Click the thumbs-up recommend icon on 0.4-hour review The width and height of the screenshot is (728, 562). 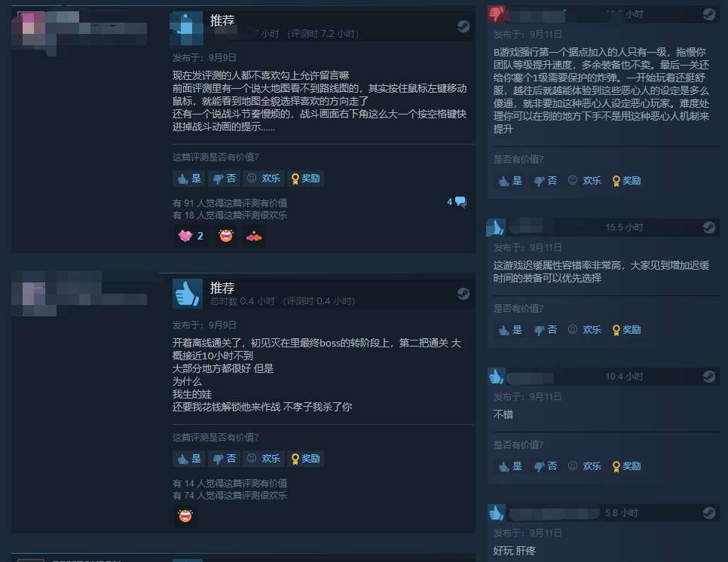(188, 294)
